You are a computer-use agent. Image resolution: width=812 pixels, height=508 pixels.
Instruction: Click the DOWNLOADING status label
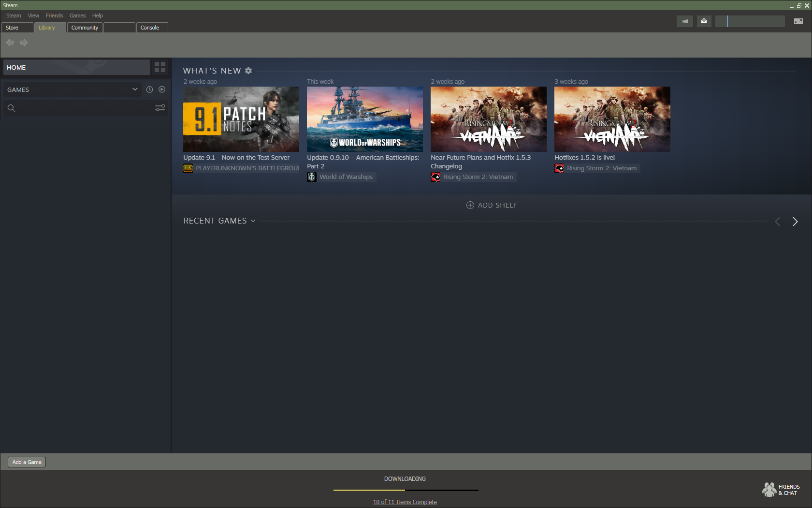click(405, 479)
